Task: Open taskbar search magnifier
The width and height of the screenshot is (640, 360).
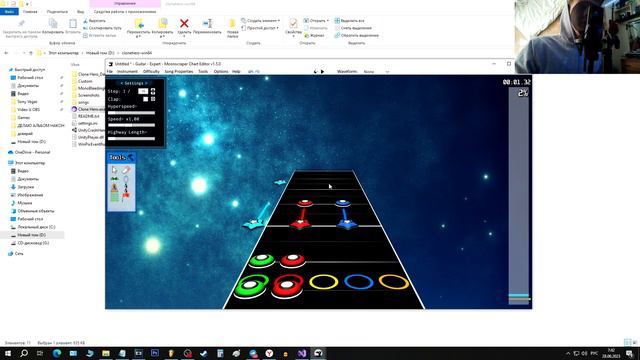Action: pyautogui.click(x=24, y=353)
